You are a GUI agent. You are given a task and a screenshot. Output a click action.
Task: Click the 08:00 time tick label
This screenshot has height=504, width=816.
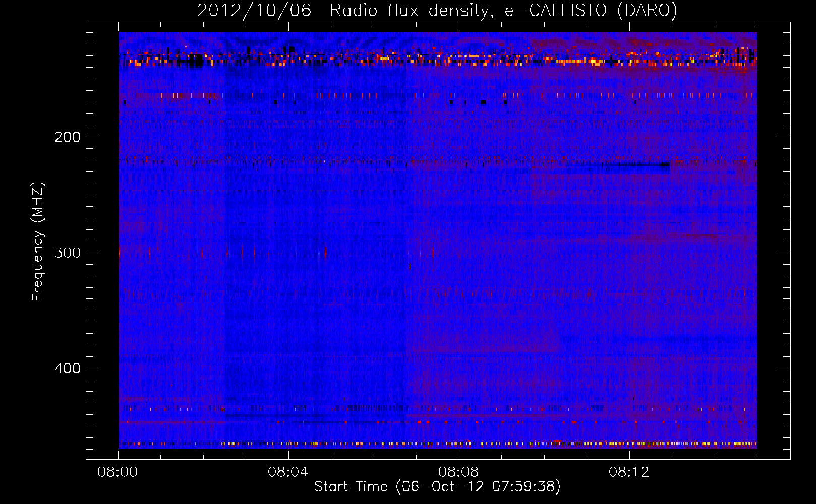[x=118, y=472]
